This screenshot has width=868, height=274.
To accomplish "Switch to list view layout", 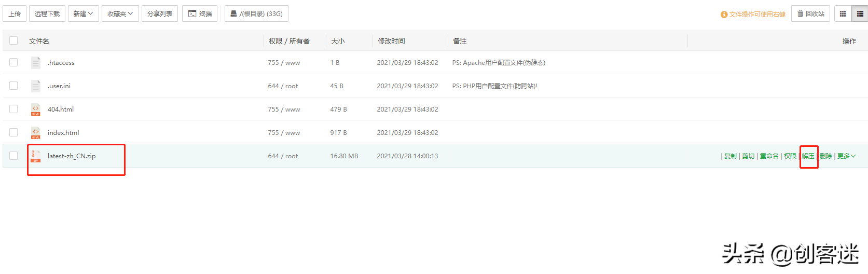I will (860, 14).
